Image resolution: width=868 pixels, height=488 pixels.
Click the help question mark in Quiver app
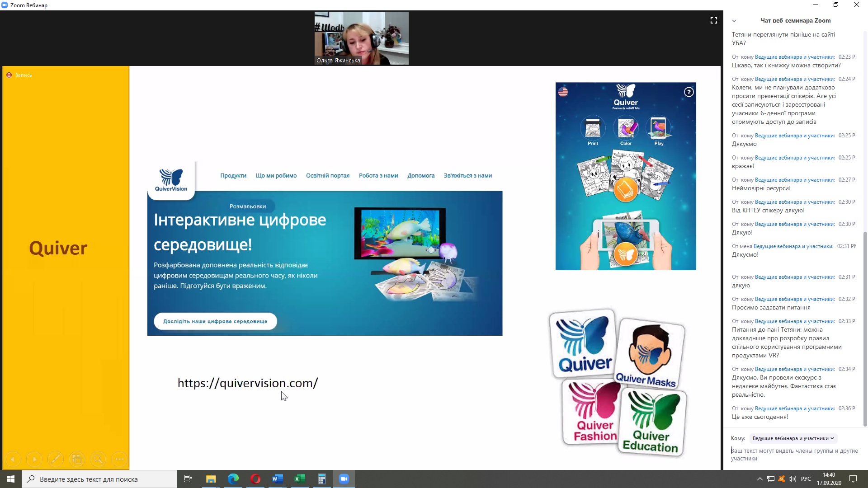coord(689,92)
